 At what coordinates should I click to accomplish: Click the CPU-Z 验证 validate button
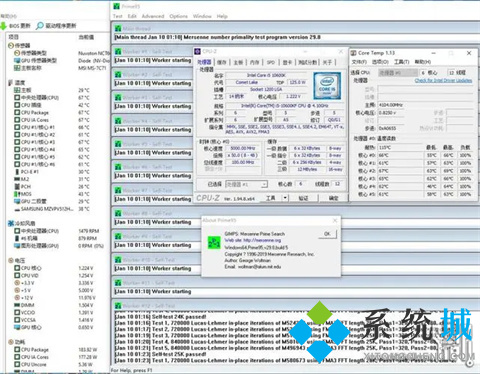[303, 198]
